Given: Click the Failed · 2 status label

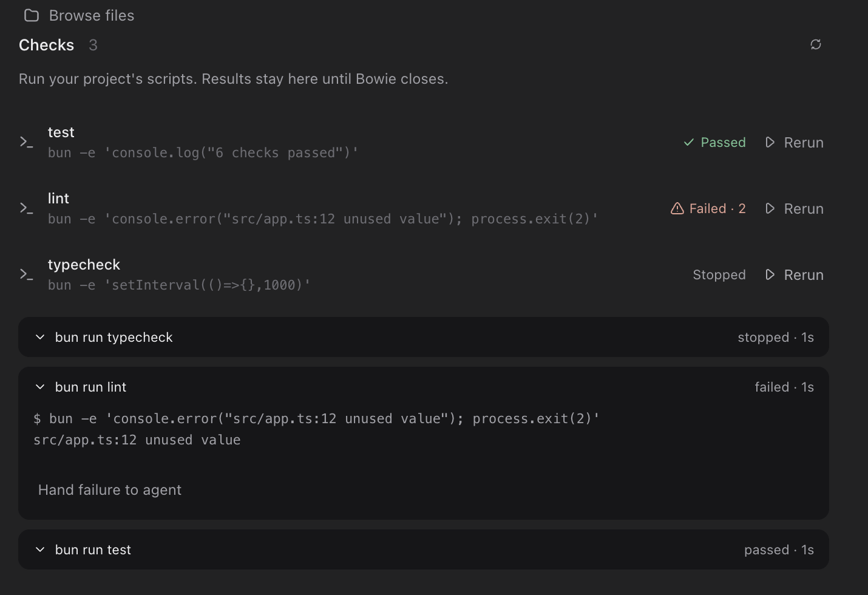Looking at the screenshot, I should click(717, 208).
